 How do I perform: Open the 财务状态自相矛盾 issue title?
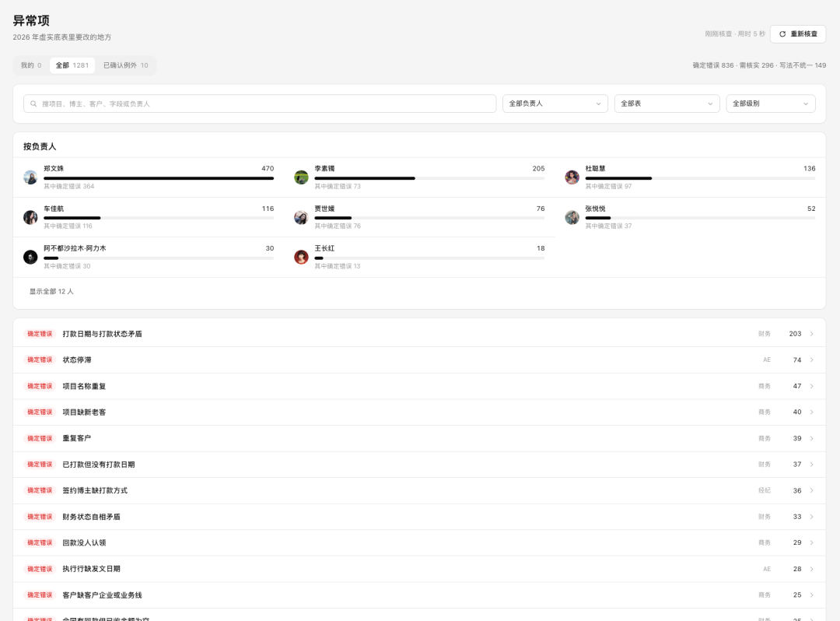[91, 517]
